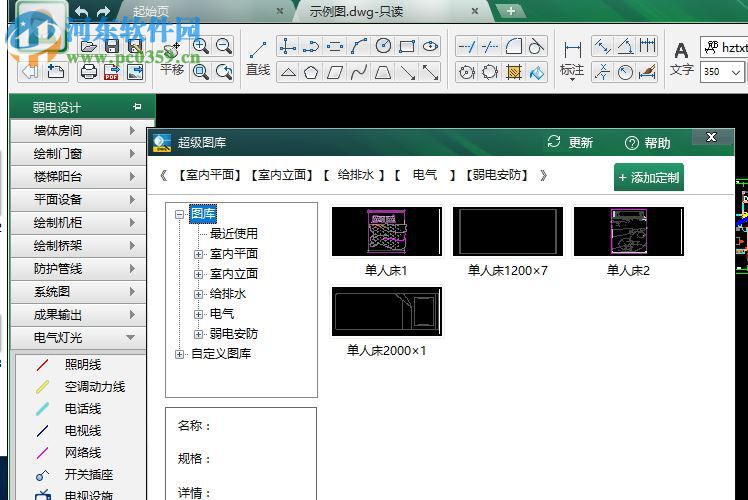Open the hztxt font combo box
This screenshot has height=500, width=748.
click(724, 47)
